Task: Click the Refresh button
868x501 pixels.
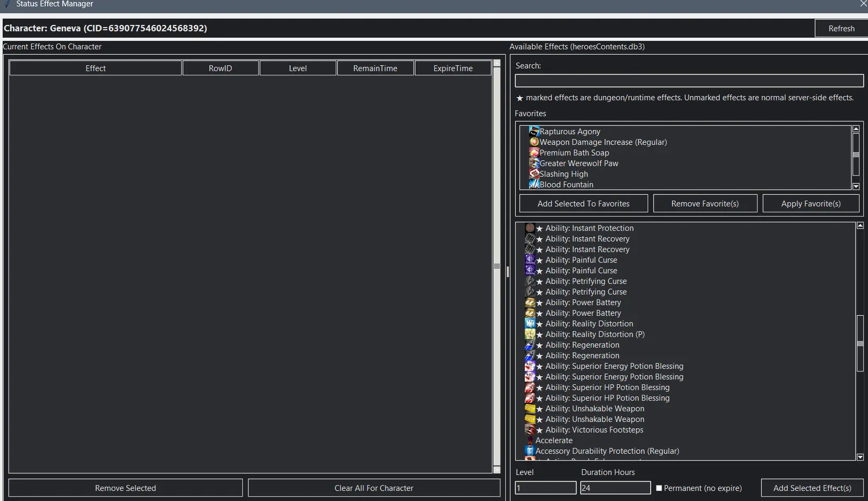Action: [x=841, y=29]
